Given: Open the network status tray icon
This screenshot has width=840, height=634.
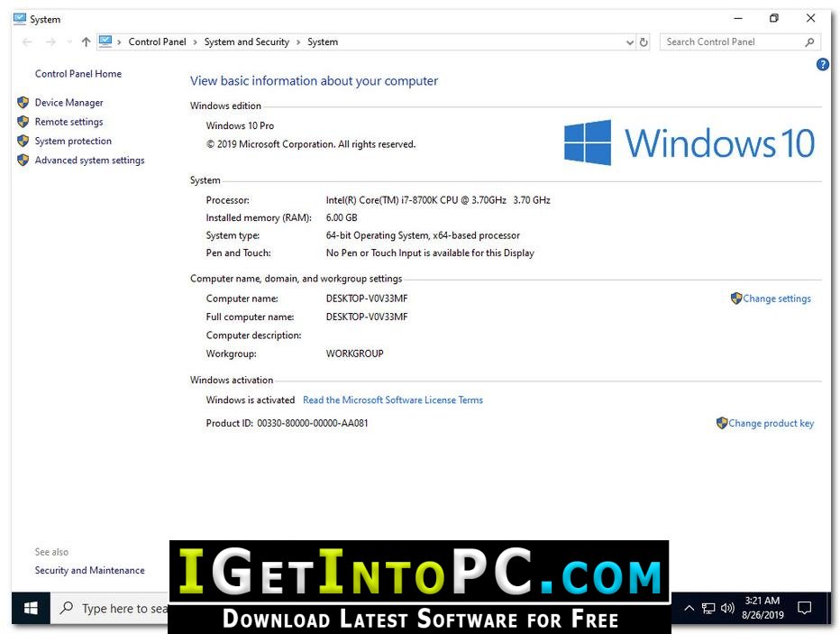Looking at the screenshot, I should [x=708, y=608].
